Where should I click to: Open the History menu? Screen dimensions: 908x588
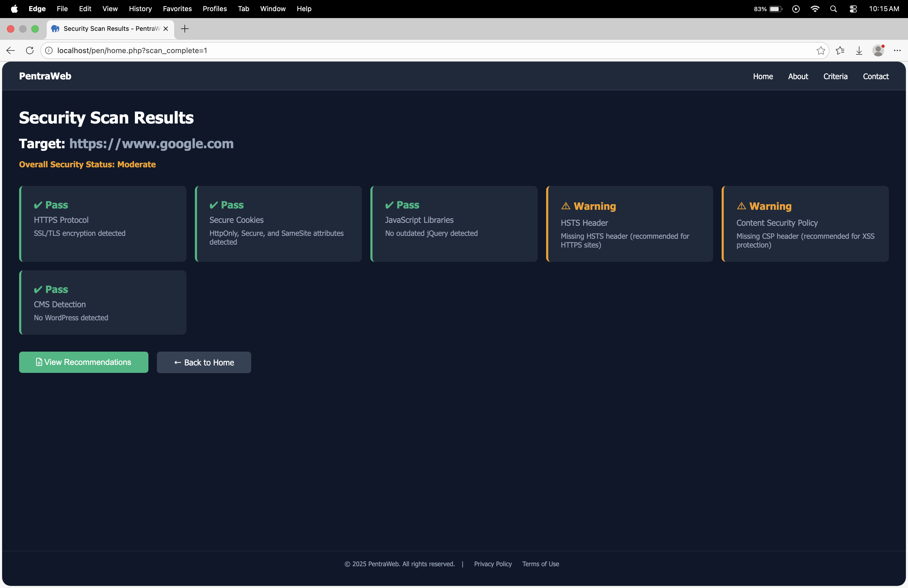[x=140, y=9]
